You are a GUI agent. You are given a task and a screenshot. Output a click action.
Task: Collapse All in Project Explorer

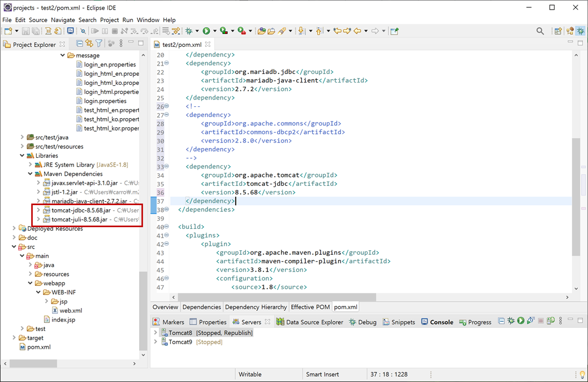tap(80, 44)
